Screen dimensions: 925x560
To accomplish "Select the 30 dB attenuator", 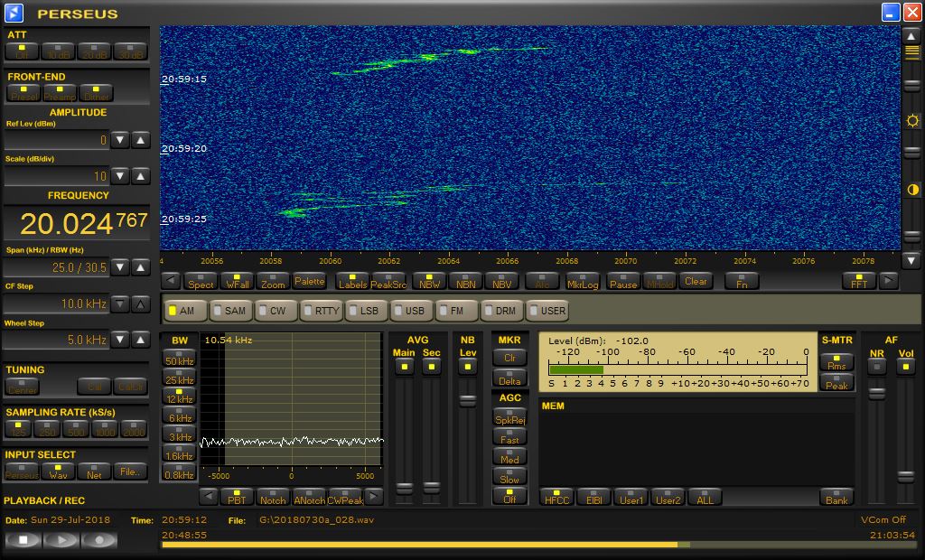I will pos(130,51).
